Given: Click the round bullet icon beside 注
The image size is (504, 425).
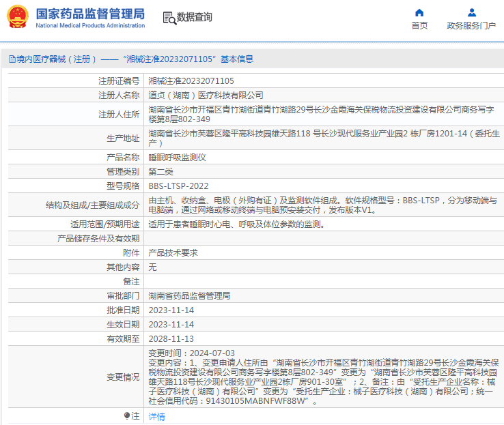Looking at the screenshot, I should click(x=127, y=415).
